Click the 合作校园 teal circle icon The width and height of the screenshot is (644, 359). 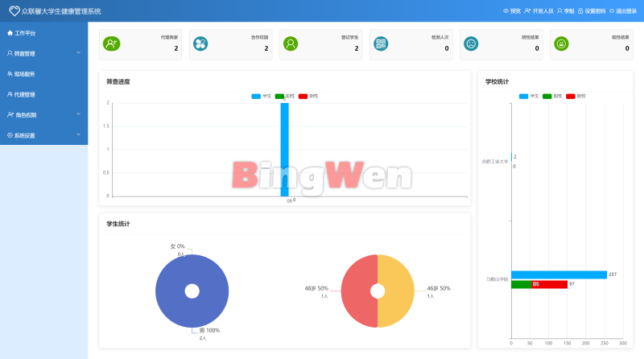pyautogui.click(x=200, y=44)
